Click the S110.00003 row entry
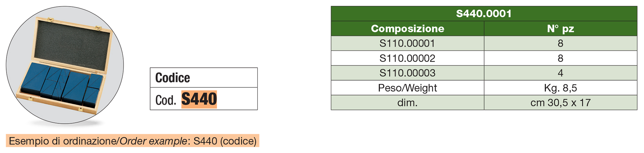This screenshot has width=644, height=153. [x=408, y=73]
